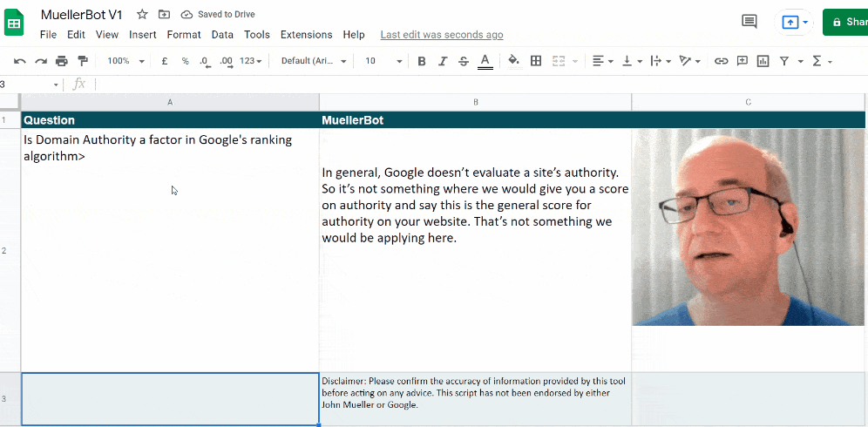
Task: Expand the filter views dropdown arrow
Action: click(x=801, y=62)
